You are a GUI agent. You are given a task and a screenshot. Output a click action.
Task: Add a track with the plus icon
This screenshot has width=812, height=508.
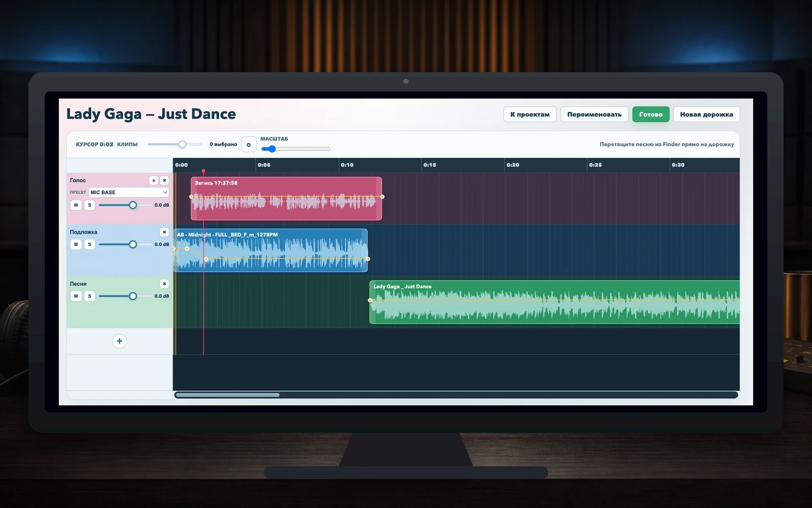[119, 341]
